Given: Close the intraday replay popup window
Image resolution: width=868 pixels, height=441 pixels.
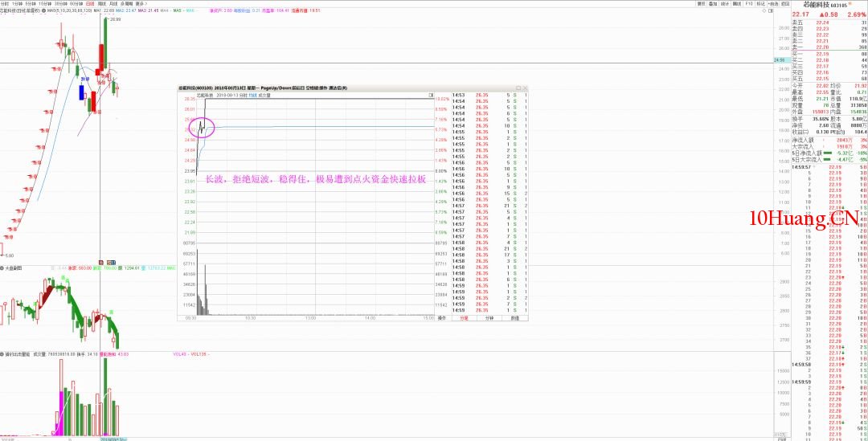Looking at the screenshot, I should point(525,88).
